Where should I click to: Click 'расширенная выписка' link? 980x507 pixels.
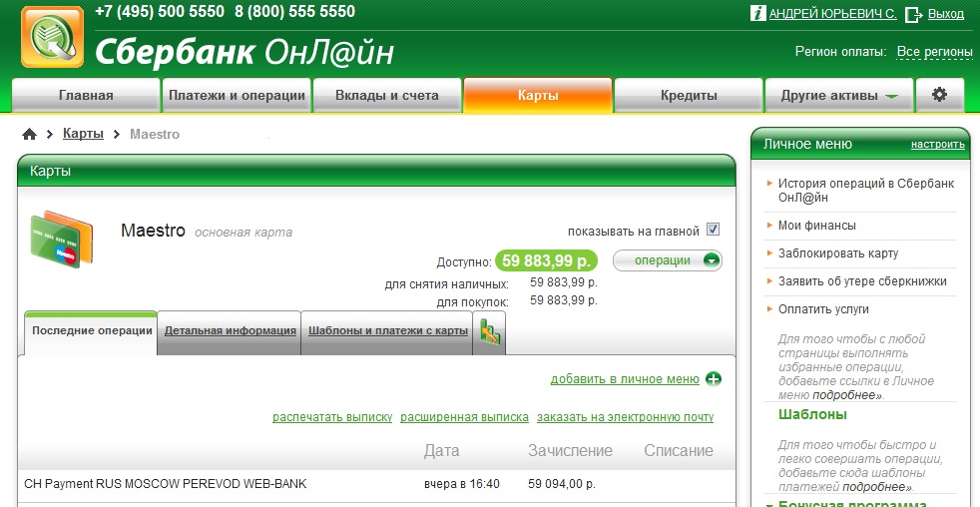click(464, 417)
